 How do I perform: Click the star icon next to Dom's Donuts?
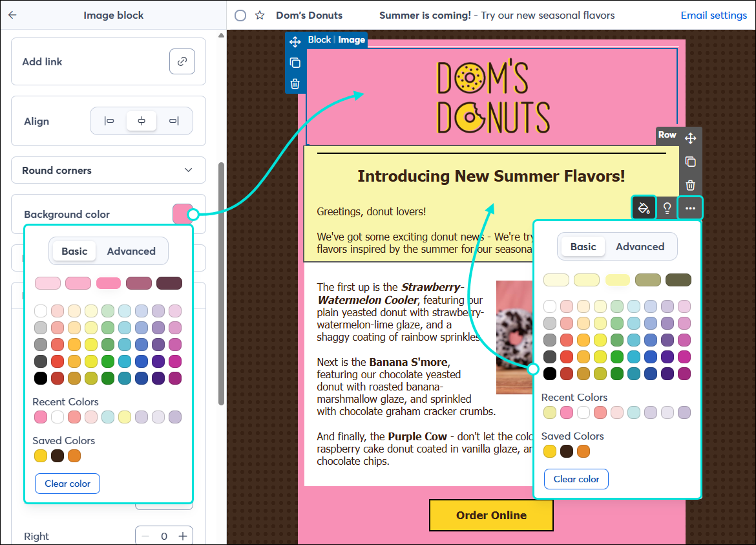[260, 15]
